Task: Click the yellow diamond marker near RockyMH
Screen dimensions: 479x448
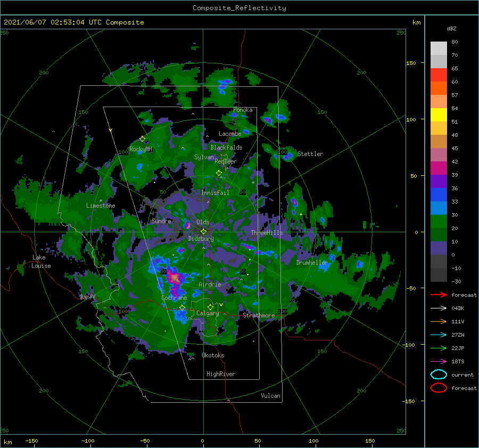Action: coord(142,139)
